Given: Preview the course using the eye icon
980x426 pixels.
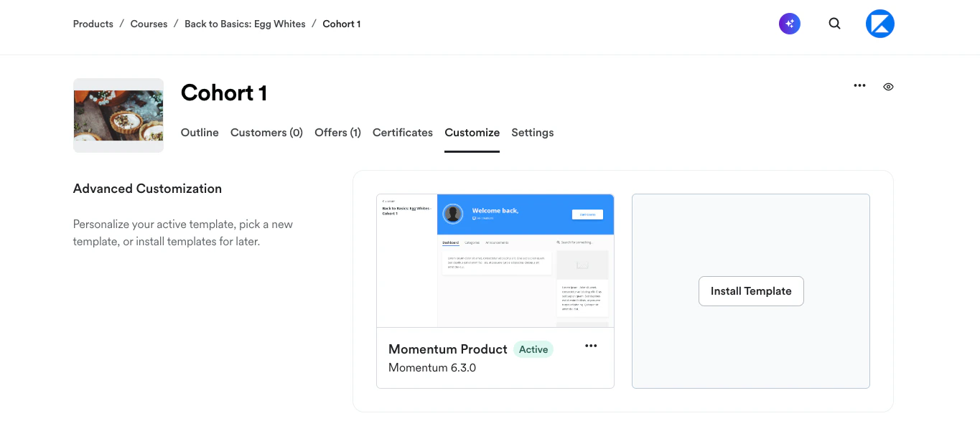Looking at the screenshot, I should [x=888, y=86].
